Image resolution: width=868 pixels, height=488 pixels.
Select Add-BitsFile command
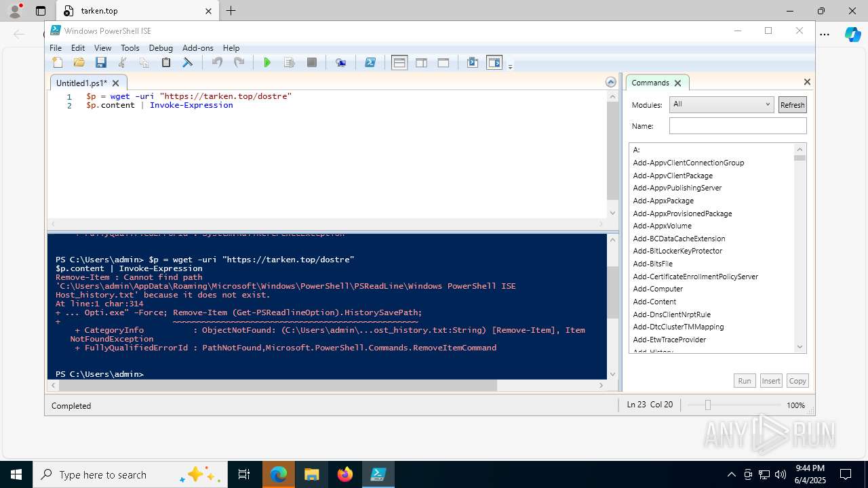tap(652, 264)
